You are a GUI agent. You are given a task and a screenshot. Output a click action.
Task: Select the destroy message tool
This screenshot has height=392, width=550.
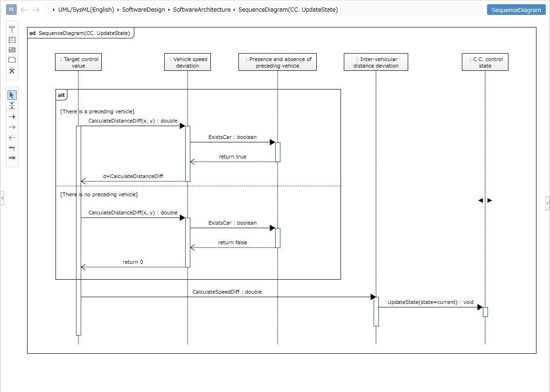[12, 158]
